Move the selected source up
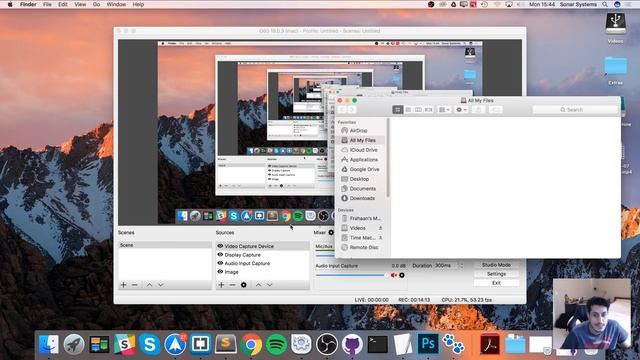 click(x=258, y=285)
